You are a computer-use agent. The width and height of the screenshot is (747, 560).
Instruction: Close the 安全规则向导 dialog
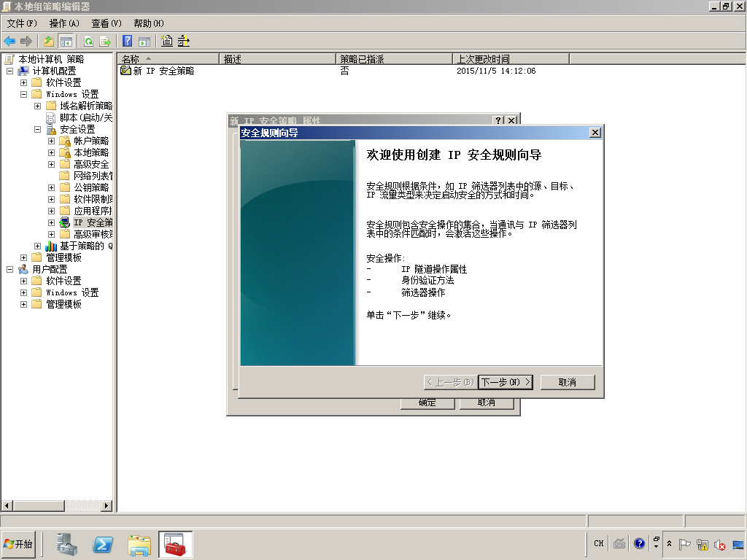595,133
